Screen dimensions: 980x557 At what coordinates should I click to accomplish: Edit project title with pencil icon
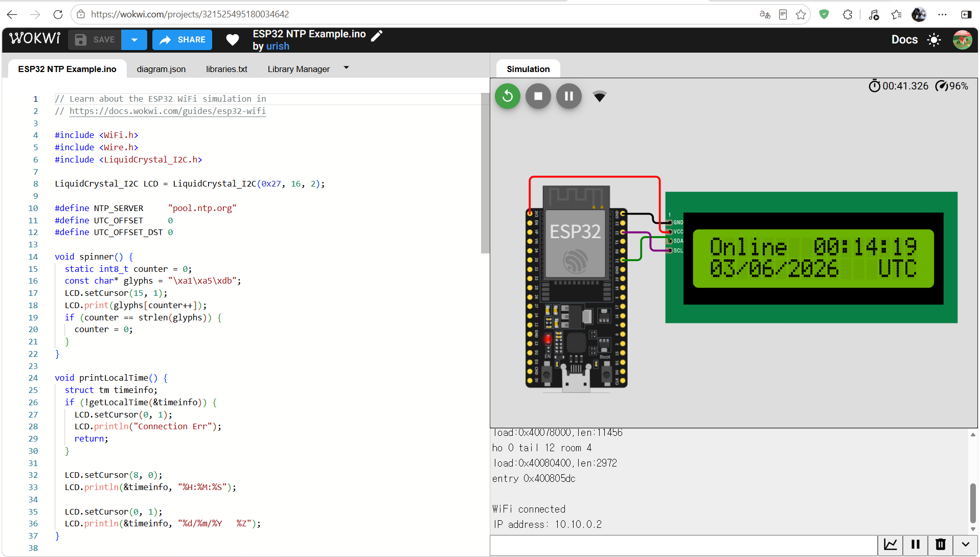(377, 35)
